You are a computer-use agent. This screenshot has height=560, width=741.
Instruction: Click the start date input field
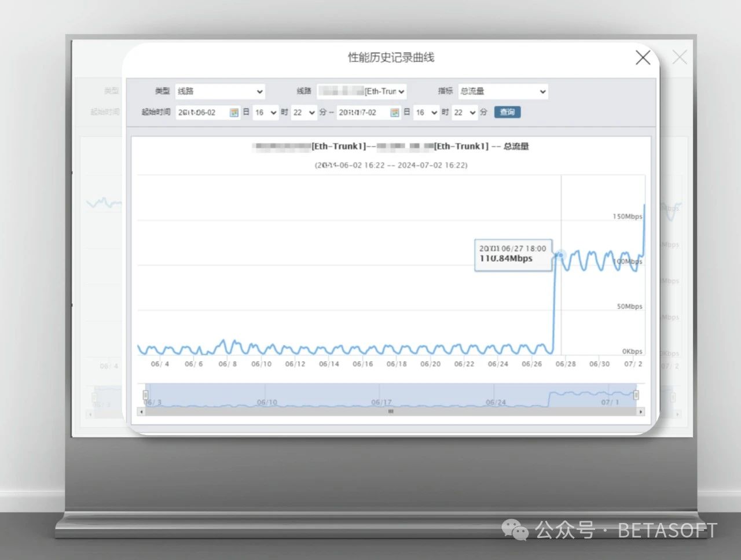point(201,113)
